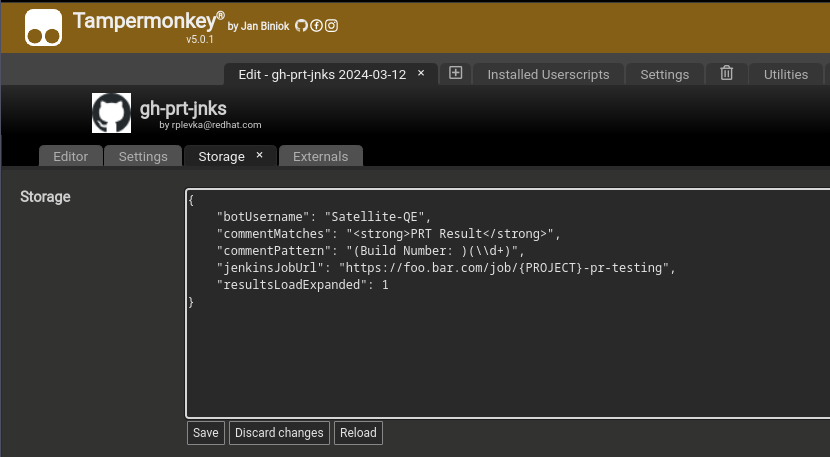This screenshot has height=457, width=830.
Task: Click the jenkinsJobUrl line
Action: tap(446, 267)
